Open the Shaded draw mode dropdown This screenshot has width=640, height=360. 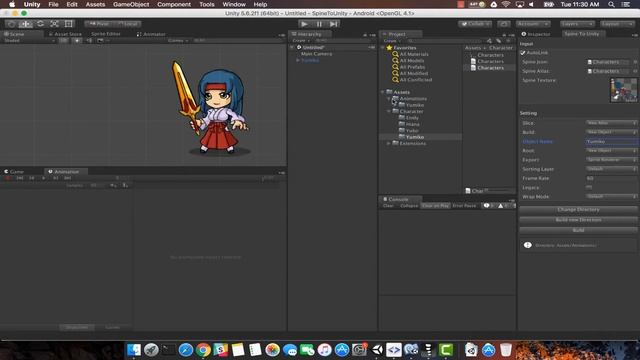29,40
